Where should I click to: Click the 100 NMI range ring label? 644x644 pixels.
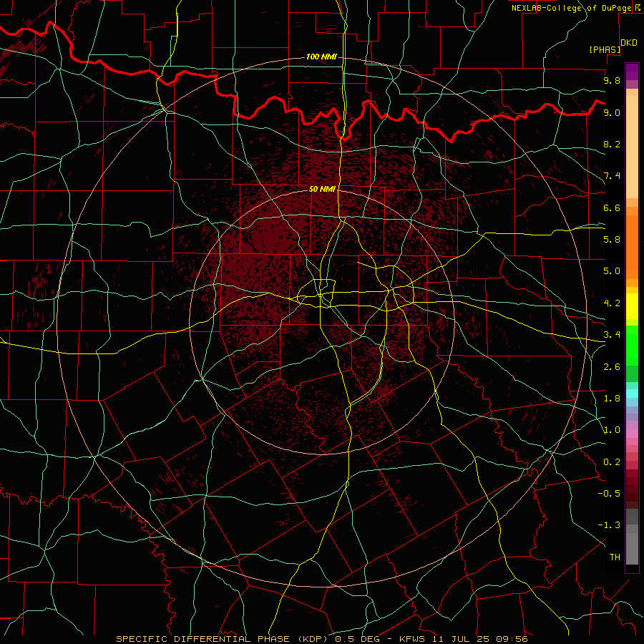coord(321,57)
